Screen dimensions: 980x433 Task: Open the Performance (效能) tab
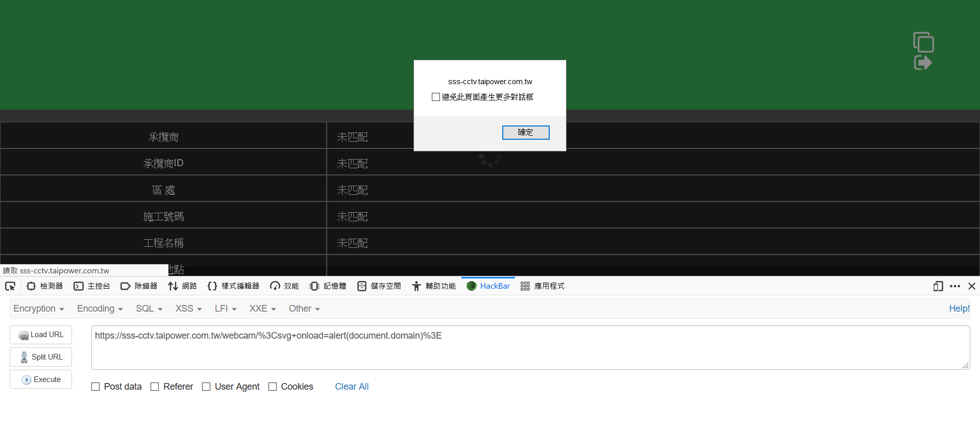pyautogui.click(x=285, y=286)
